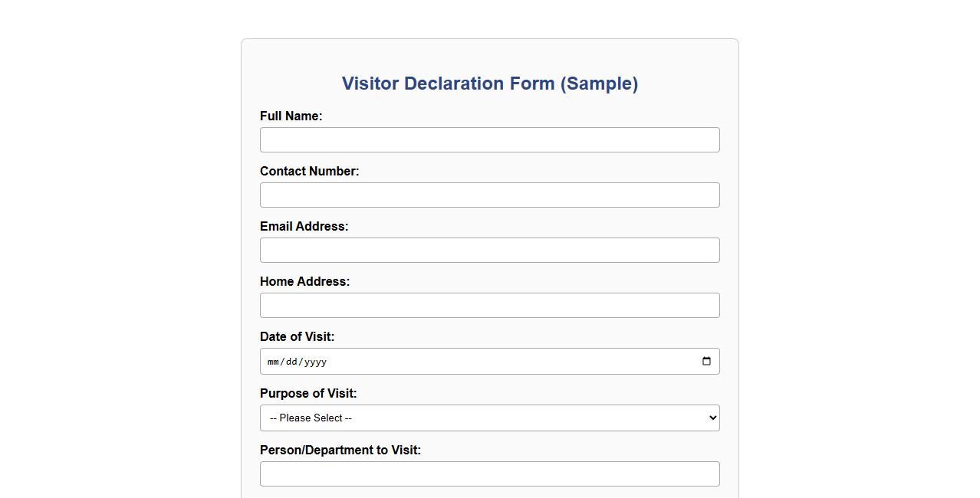Image resolution: width=980 pixels, height=498 pixels.
Task: Click the Full Name label
Action: [291, 116]
